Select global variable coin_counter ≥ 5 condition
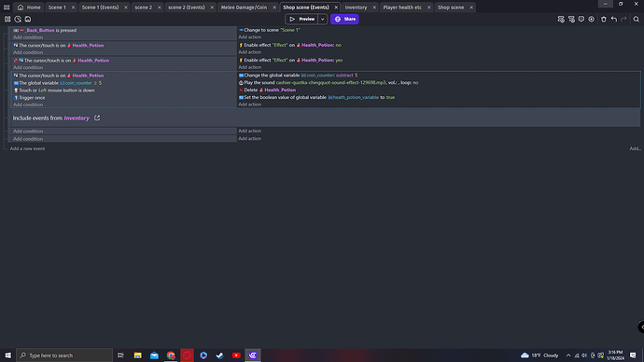Viewport: 644px width, 362px height. [x=58, y=83]
